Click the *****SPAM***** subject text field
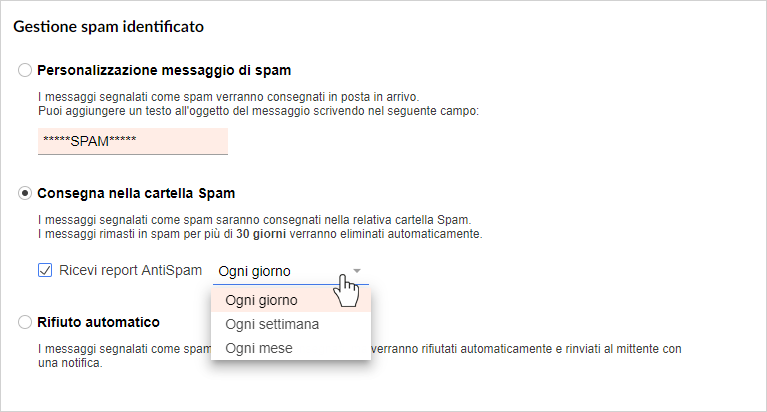 133,141
